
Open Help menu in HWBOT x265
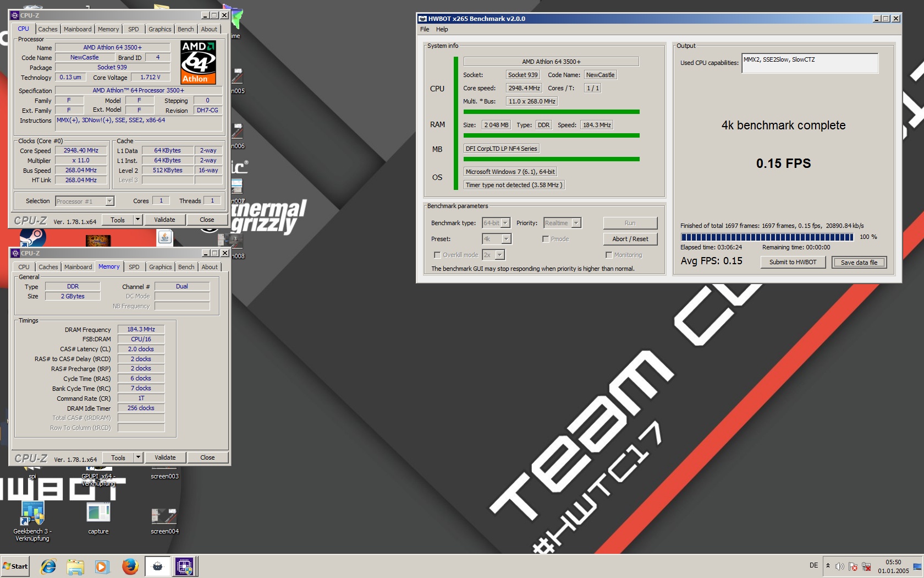tap(442, 29)
